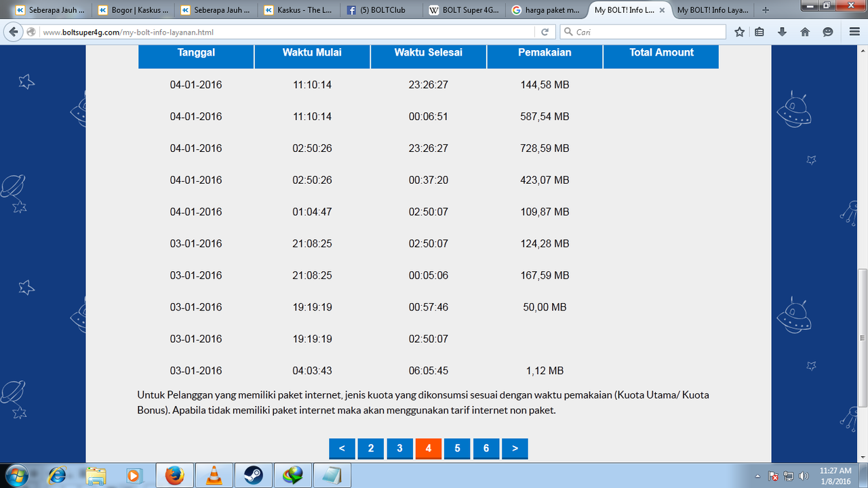Open a new browser tab

766,10
